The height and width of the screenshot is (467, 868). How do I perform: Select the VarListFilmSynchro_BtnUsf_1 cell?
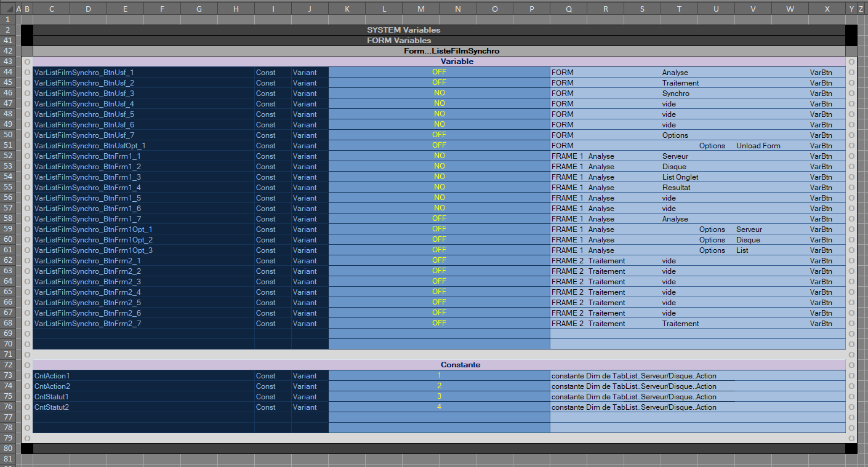(x=143, y=73)
